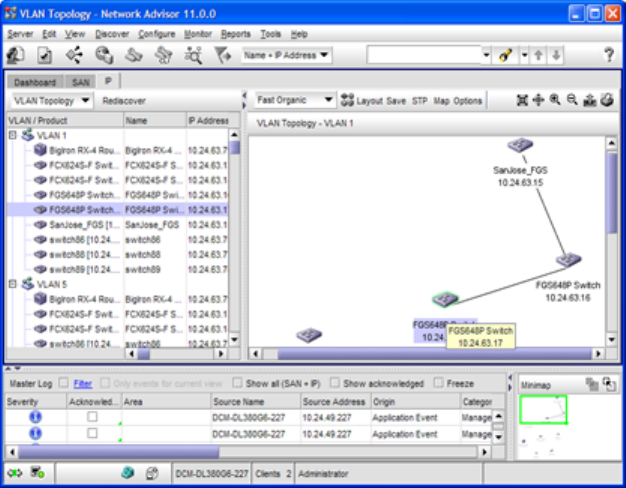Open the Discover menu
Viewport: 626px width, 488px height.
click(112, 34)
